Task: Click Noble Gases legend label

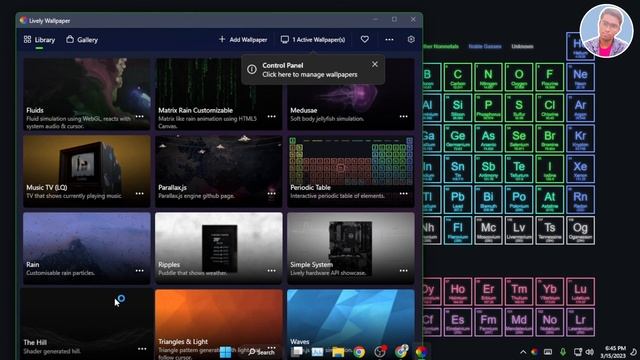Action: coord(484,46)
